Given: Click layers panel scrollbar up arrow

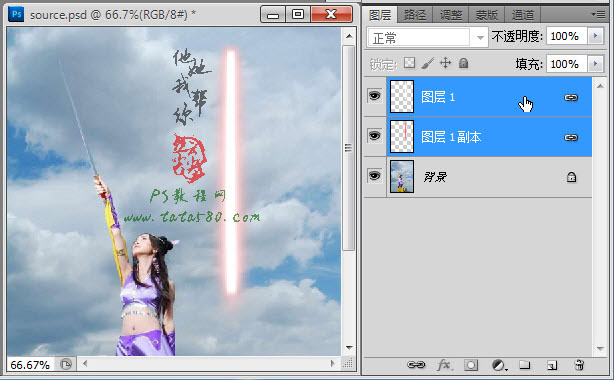Looking at the screenshot, I should pos(600,85).
